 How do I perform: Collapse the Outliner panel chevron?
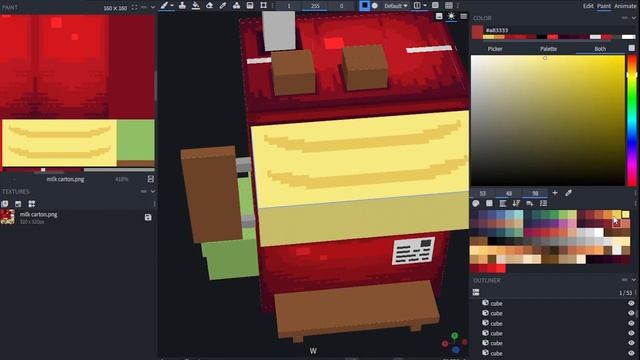coord(634,280)
